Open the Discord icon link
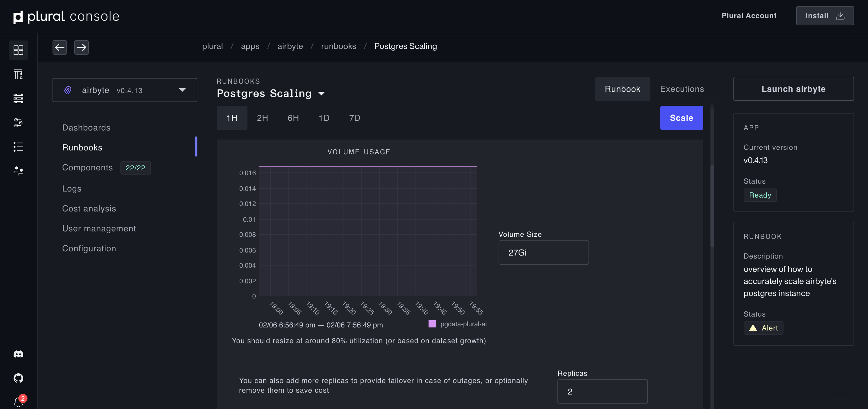The image size is (868, 409). [18, 354]
